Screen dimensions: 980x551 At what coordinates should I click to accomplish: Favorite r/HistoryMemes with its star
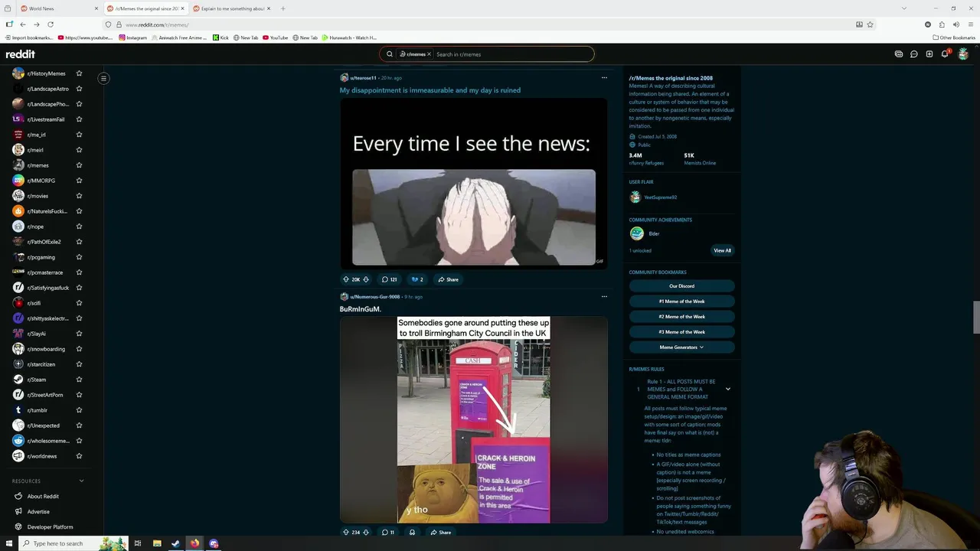point(79,73)
